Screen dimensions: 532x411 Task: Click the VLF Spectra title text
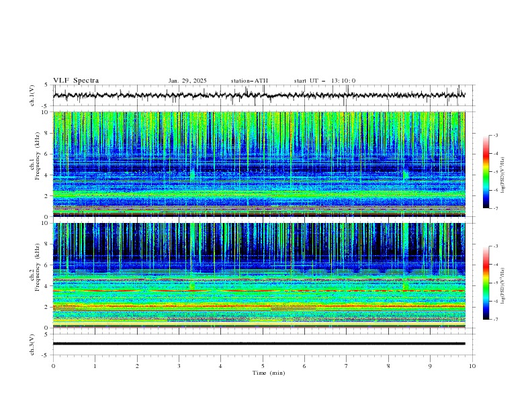coord(76,81)
